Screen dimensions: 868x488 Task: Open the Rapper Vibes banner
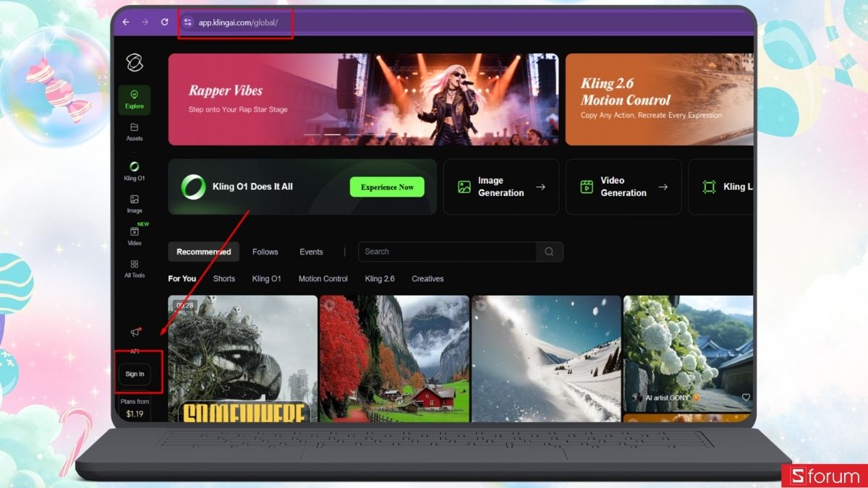(x=363, y=99)
